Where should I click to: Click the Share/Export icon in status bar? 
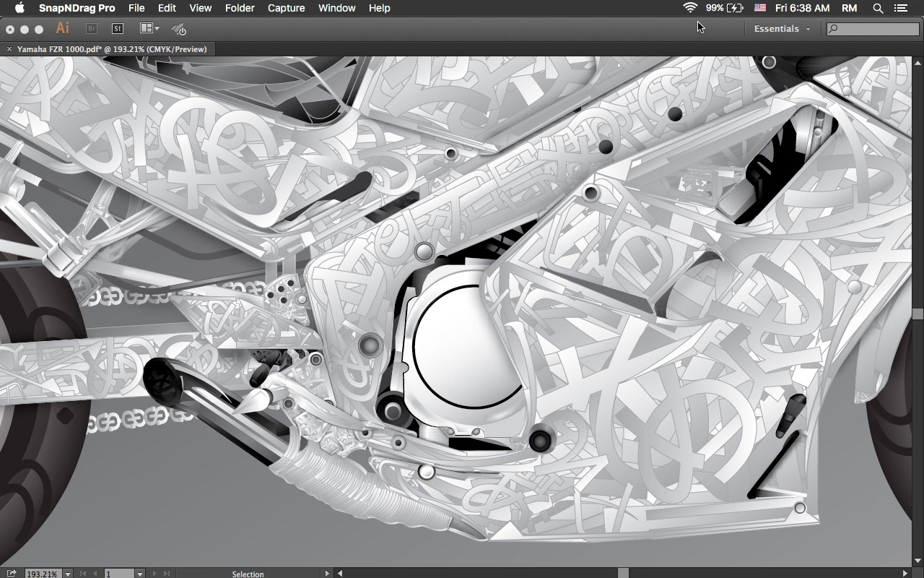12,573
